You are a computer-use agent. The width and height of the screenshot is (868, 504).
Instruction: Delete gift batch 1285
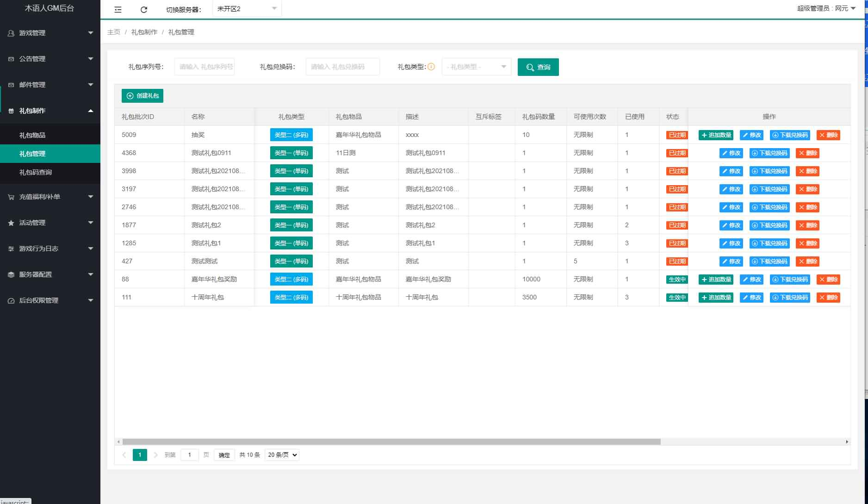point(807,243)
